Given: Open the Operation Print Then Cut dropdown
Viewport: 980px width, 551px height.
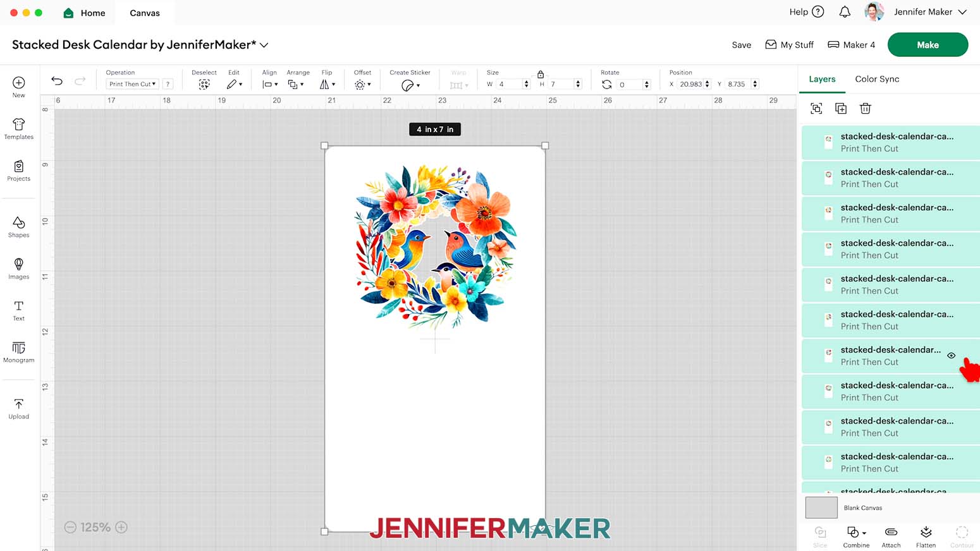Looking at the screenshot, I should click(x=132, y=84).
